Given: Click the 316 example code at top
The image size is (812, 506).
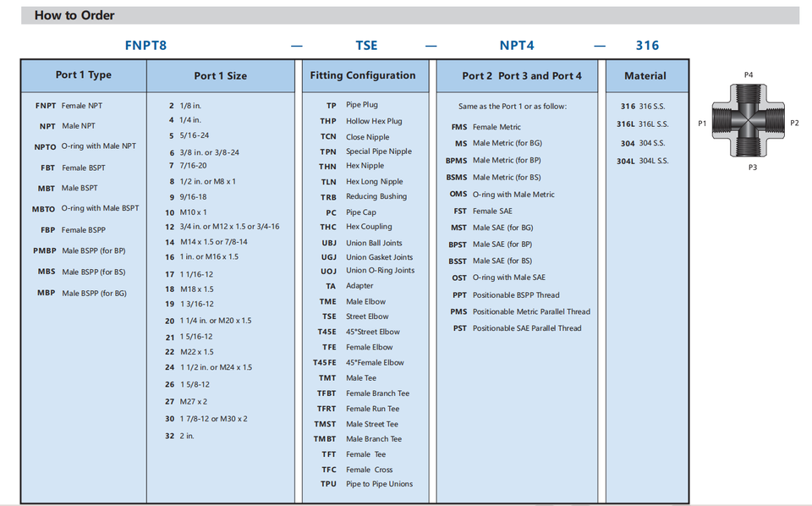Looking at the screenshot, I should coord(647,46).
